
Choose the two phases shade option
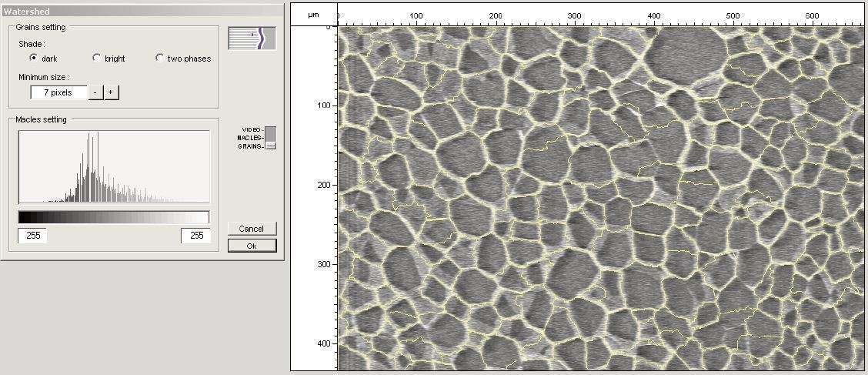coord(160,58)
